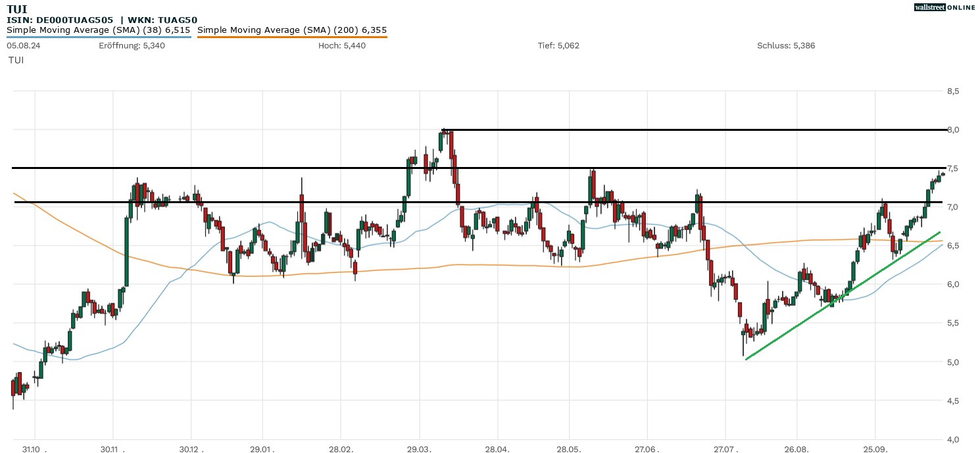Viewport: 980px width, 453px height.
Task: Click the 6,0 price axis label
Action: (952, 284)
